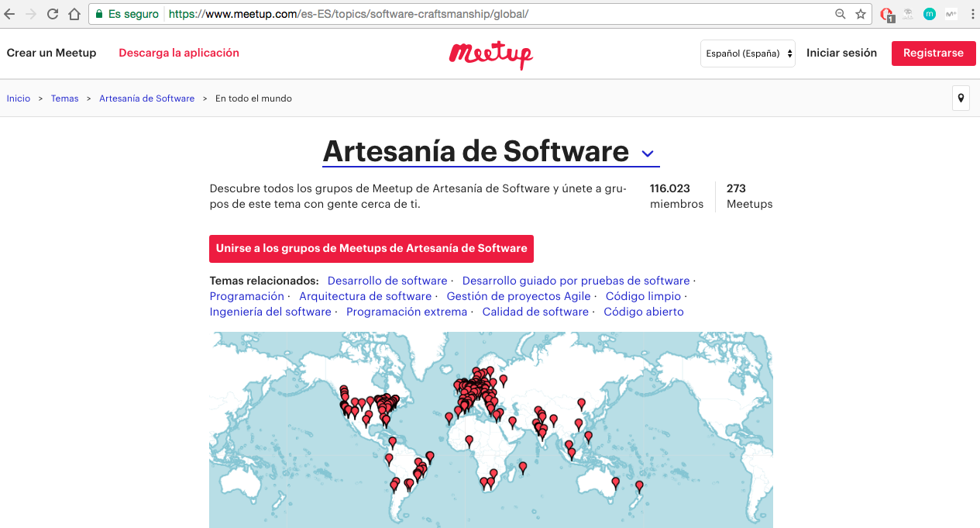This screenshot has height=528, width=980.
Task: Open 'Artesanía de Software' breadcrumb
Action: click(x=146, y=98)
